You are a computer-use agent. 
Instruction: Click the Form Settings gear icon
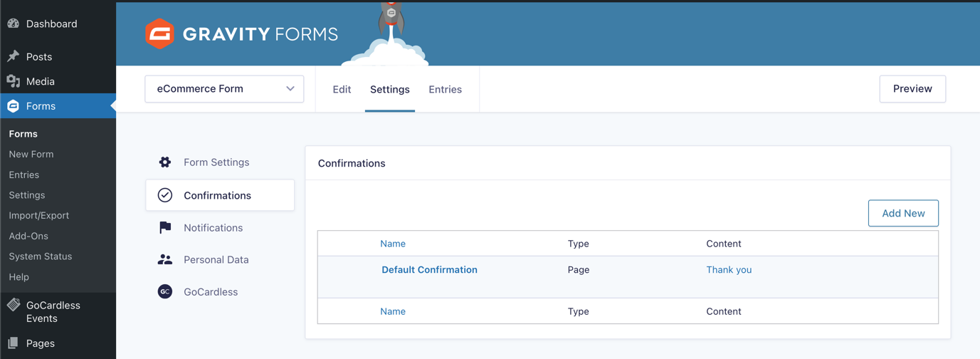pos(165,162)
